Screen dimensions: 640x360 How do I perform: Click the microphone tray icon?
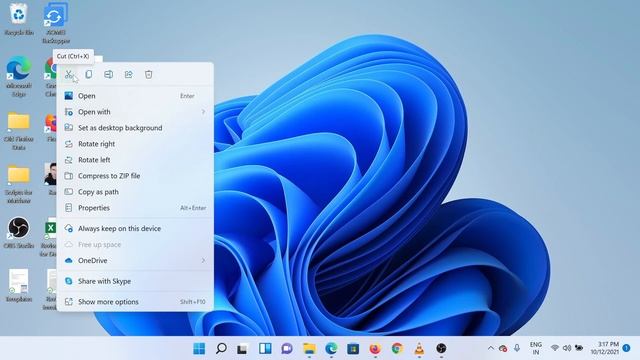517,348
